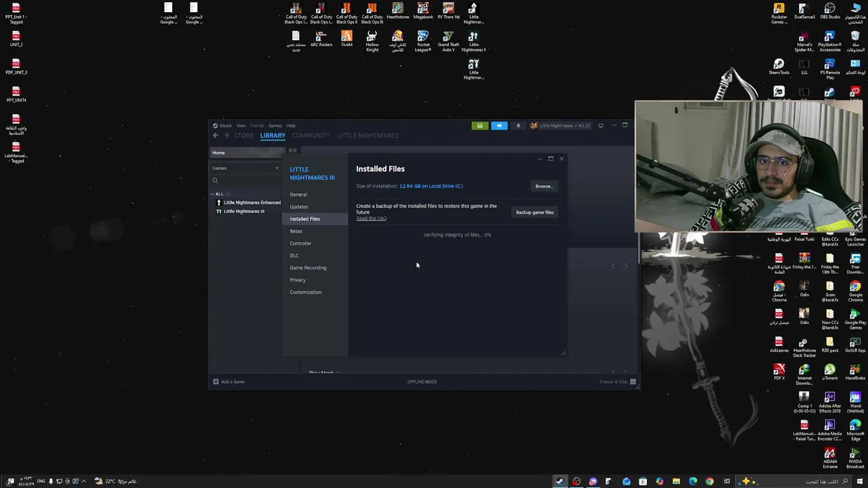The width and height of the screenshot is (868, 488).
Task: Open Grand Theft Auto V desktop icon
Action: [x=448, y=41]
